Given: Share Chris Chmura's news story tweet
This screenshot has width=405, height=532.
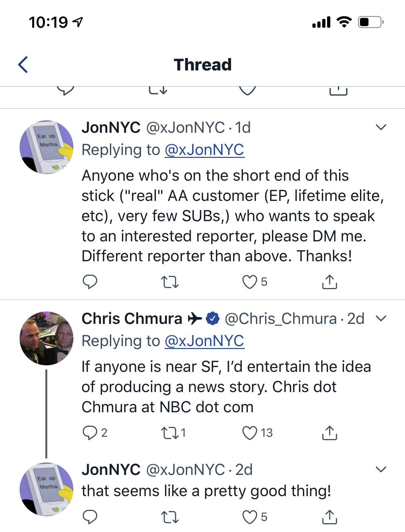Looking at the screenshot, I should coord(329,433).
